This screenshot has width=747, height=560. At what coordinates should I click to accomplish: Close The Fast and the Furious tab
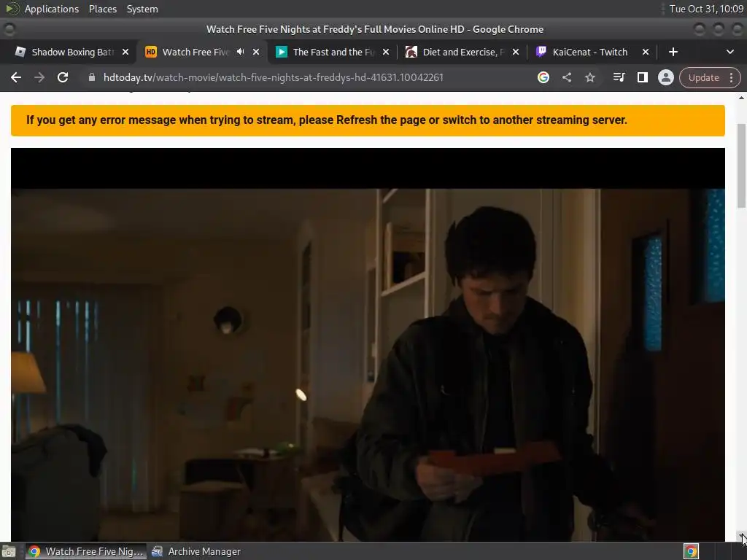[386, 52]
